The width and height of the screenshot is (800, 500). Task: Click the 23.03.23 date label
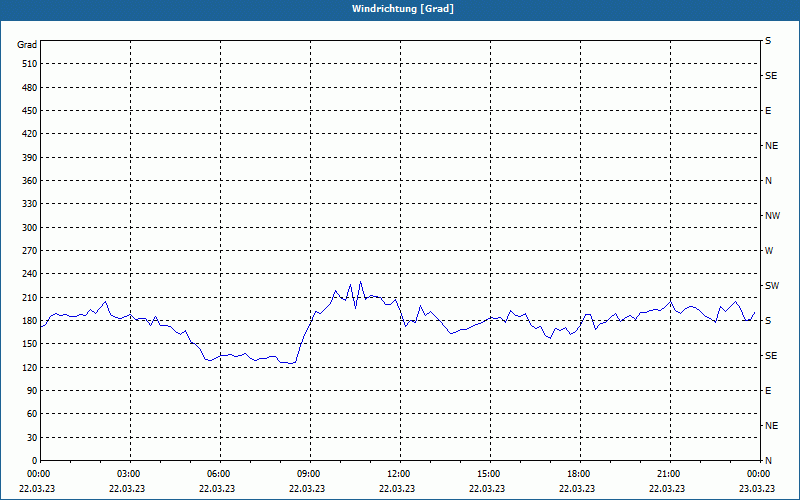pos(757,489)
